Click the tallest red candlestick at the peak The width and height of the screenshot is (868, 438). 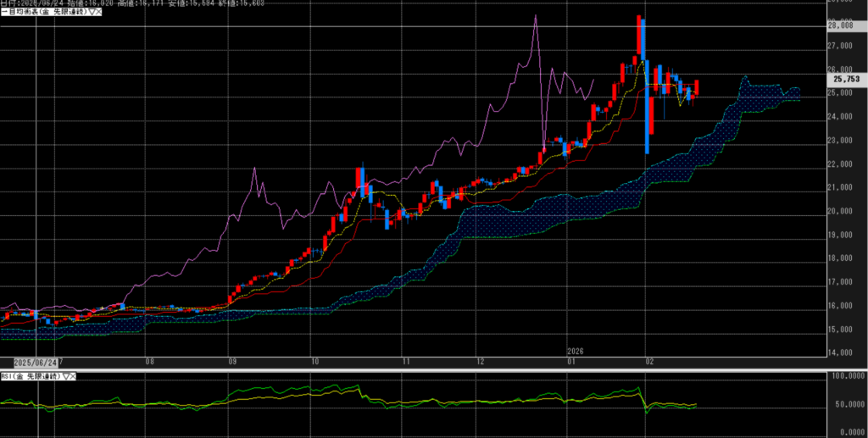[638, 36]
